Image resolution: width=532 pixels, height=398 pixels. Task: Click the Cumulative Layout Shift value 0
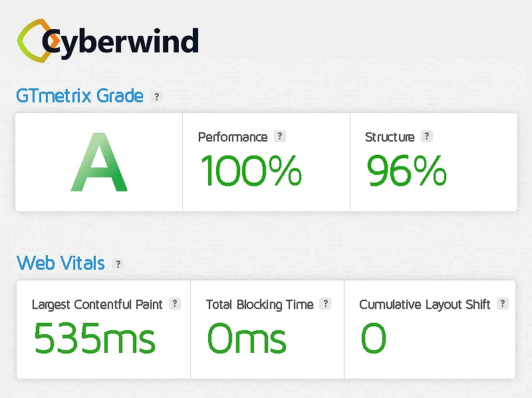(x=373, y=338)
